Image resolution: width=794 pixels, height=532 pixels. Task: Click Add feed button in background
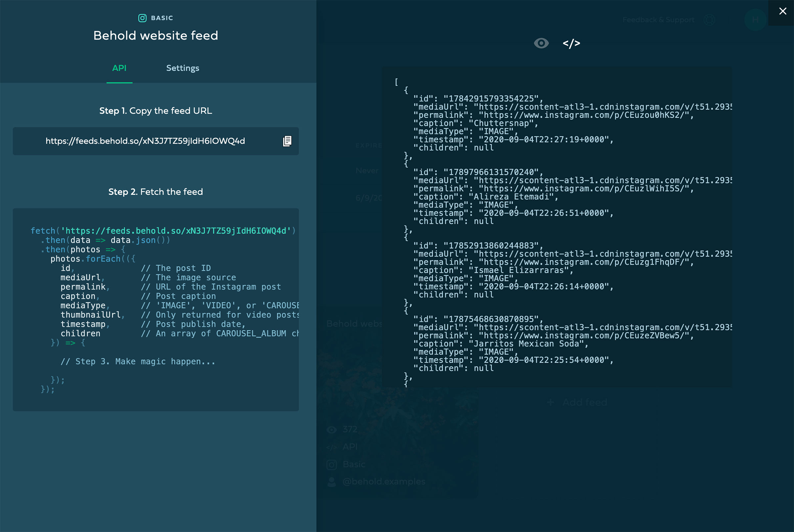(x=577, y=402)
